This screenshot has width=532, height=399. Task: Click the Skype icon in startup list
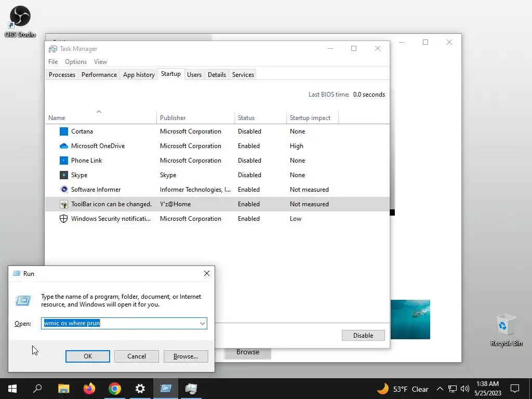point(64,175)
